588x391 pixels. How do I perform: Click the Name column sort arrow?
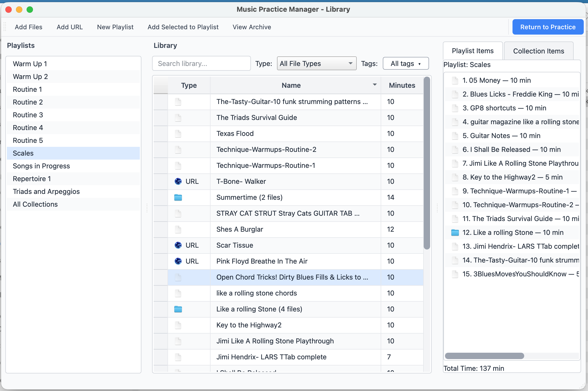point(375,85)
